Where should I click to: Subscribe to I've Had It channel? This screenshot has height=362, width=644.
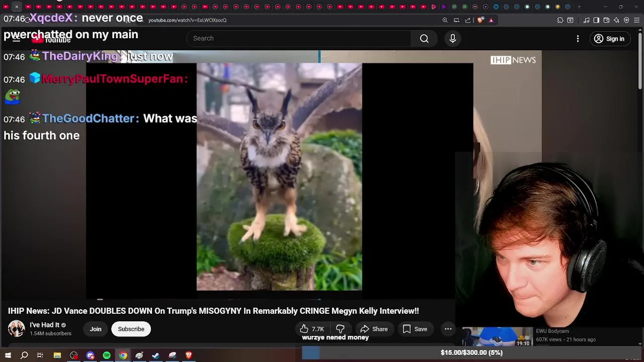(x=131, y=329)
